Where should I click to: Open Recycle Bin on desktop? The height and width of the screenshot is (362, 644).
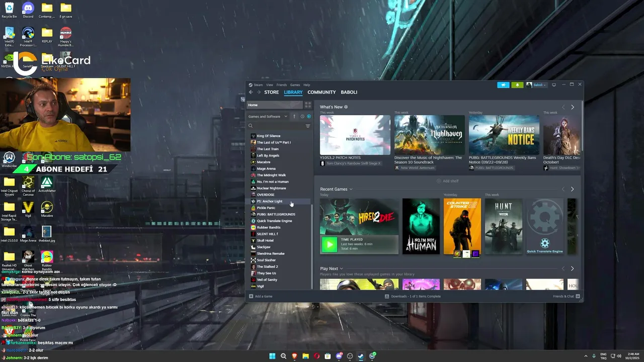9,10
